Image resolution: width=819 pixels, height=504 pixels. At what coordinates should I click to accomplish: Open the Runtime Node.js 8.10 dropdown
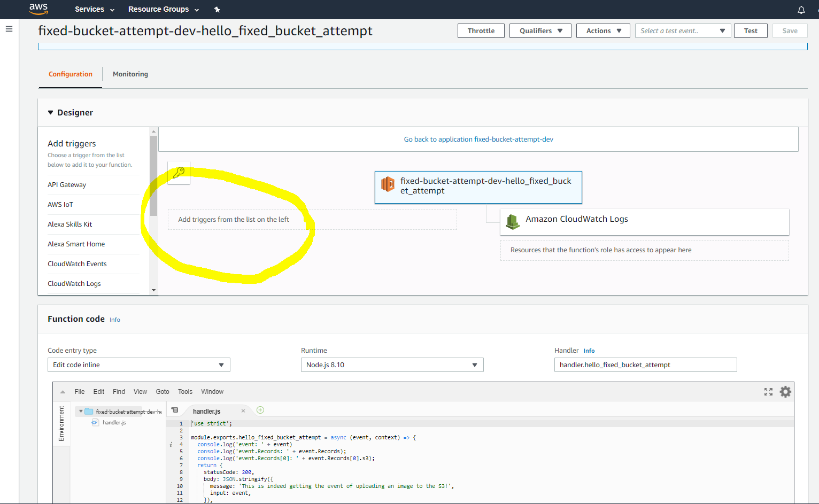pos(392,365)
